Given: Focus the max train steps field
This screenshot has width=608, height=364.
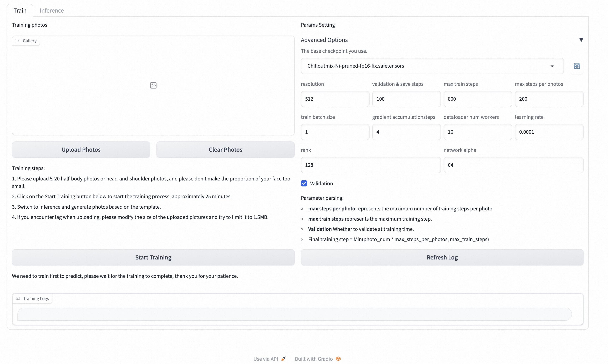Looking at the screenshot, I should click(477, 99).
